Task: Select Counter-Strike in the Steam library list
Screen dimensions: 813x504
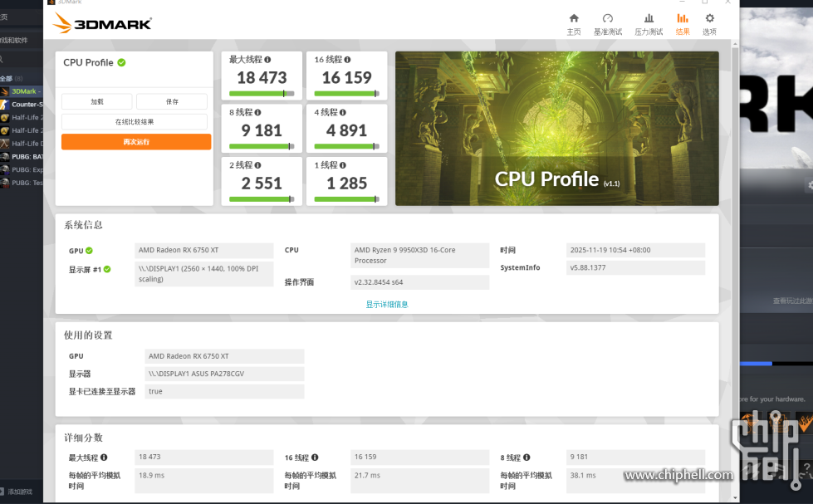Action: [22, 105]
